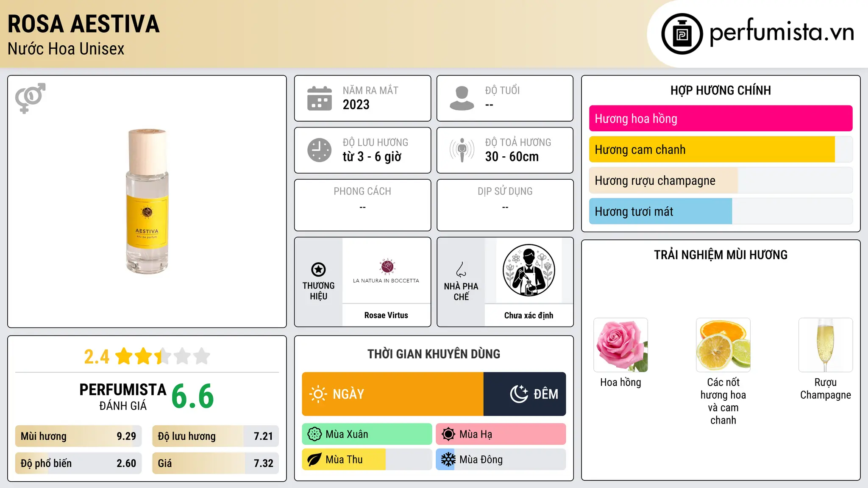
Task: Click the Ngày daytime usage bar
Action: [x=392, y=394]
